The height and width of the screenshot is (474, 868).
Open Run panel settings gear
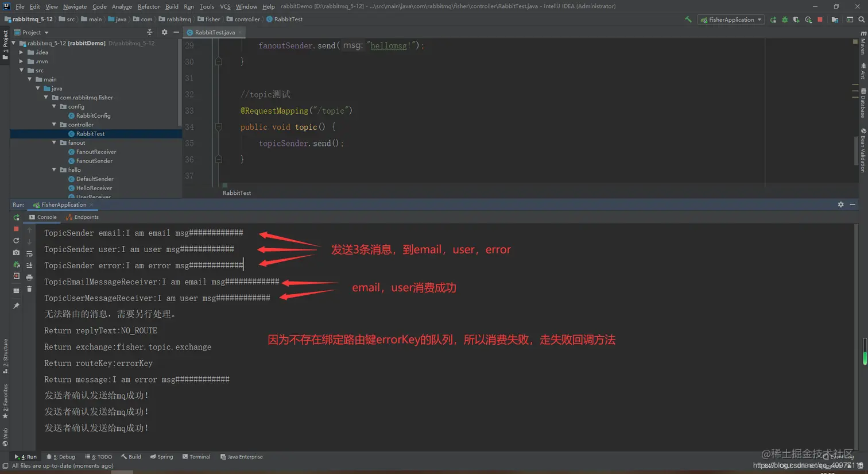(x=841, y=205)
